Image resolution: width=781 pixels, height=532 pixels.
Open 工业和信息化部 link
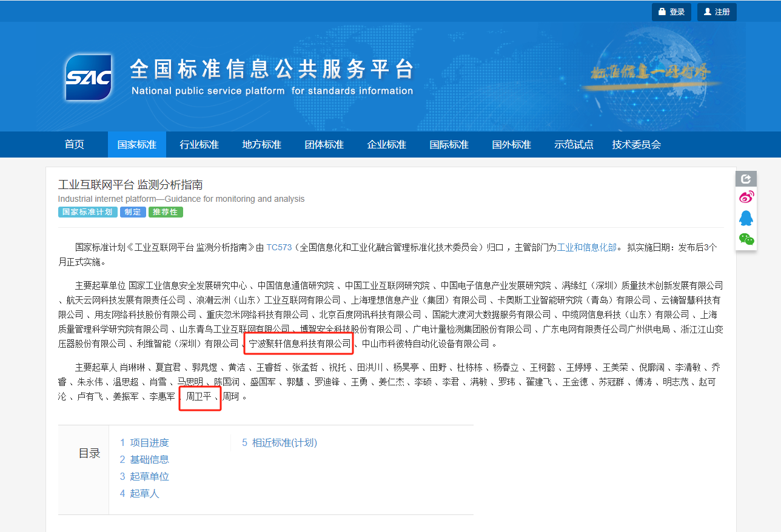tap(587, 248)
